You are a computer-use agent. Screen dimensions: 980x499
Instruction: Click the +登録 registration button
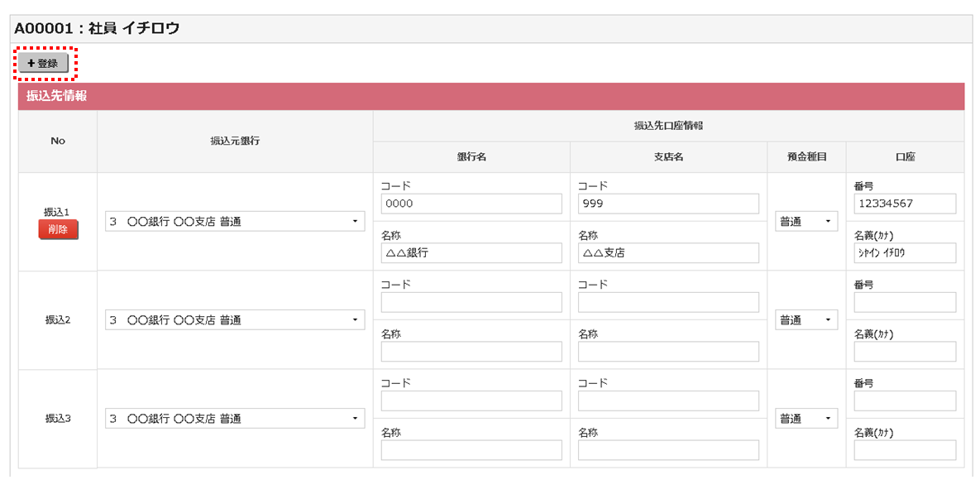pos(41,61)
